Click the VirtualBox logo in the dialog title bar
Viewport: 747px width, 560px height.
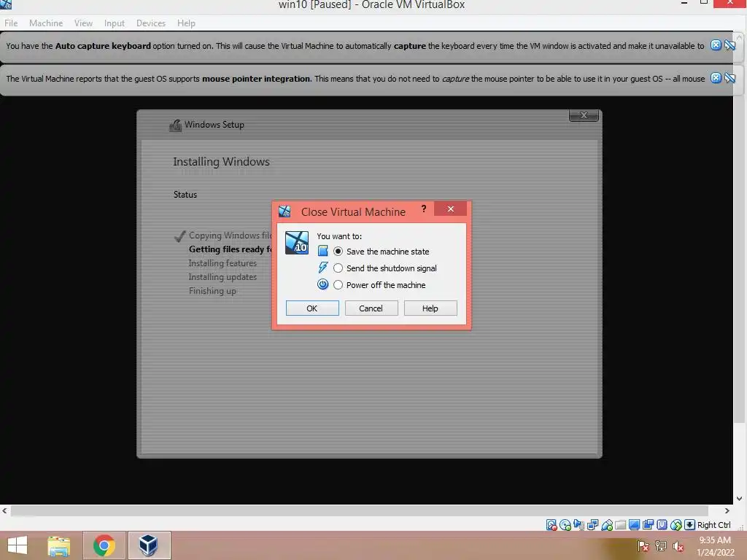point(285,211)
